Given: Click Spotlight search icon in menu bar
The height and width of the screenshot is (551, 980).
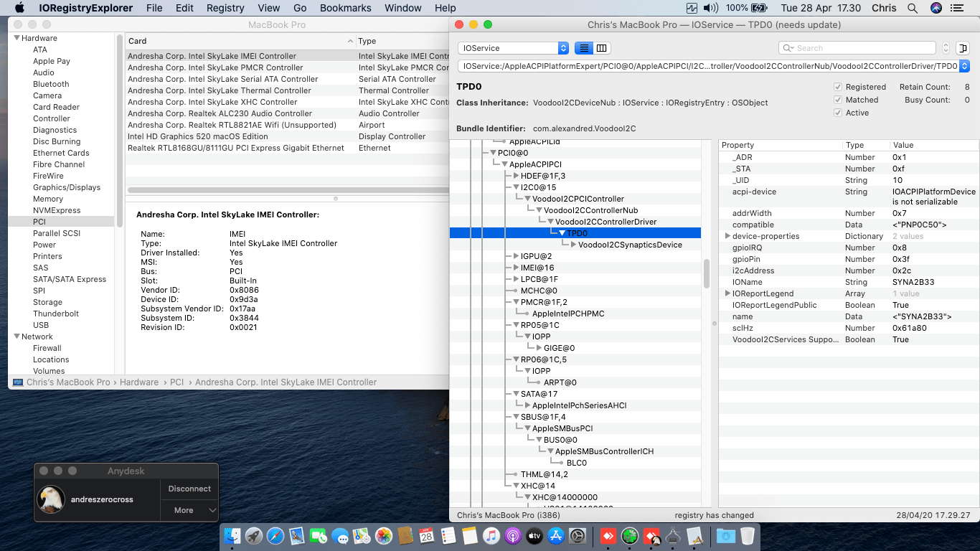Looking at the screenshot, I should [913, 8].
